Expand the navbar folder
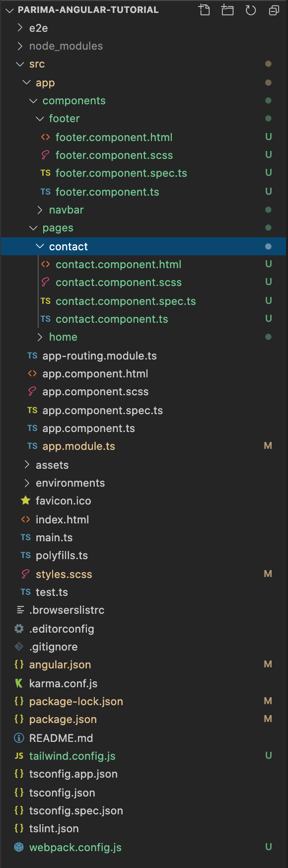 pyautogui.click(x=40, y=210)
